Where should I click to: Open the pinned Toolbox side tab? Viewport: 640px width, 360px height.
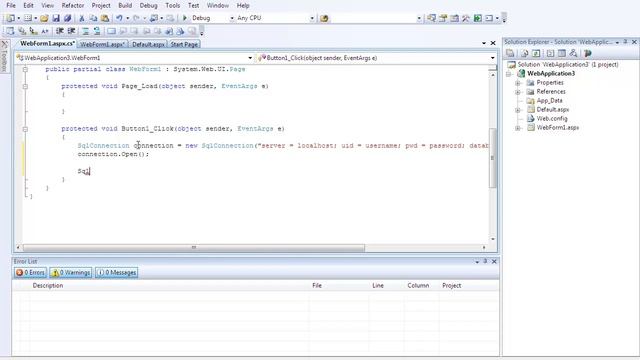[x=4, y=56]
